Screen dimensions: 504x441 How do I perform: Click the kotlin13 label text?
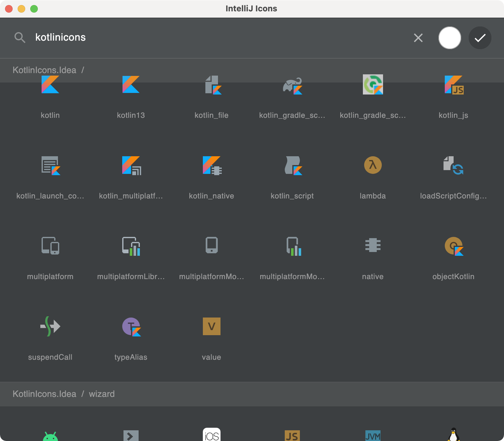pos(131,115)
